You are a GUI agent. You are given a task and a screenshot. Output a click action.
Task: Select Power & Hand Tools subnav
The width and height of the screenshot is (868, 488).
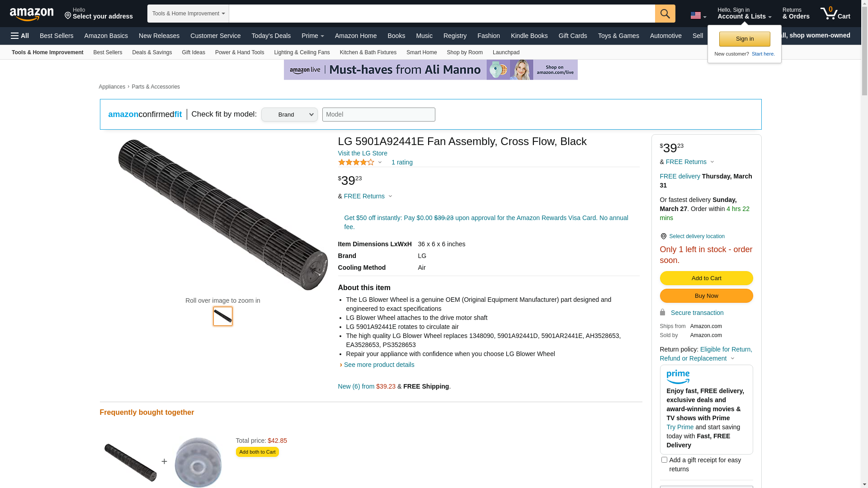(239, 52)
